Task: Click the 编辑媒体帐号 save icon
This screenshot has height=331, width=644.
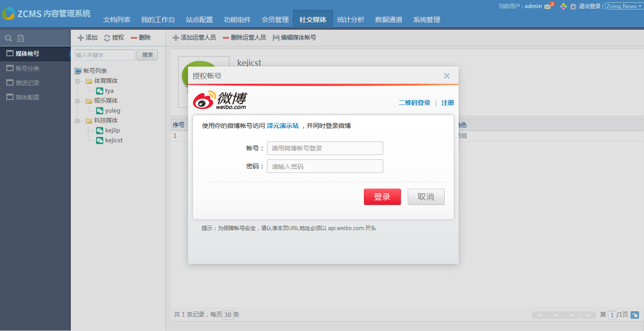Action: [x=276, y=38]
